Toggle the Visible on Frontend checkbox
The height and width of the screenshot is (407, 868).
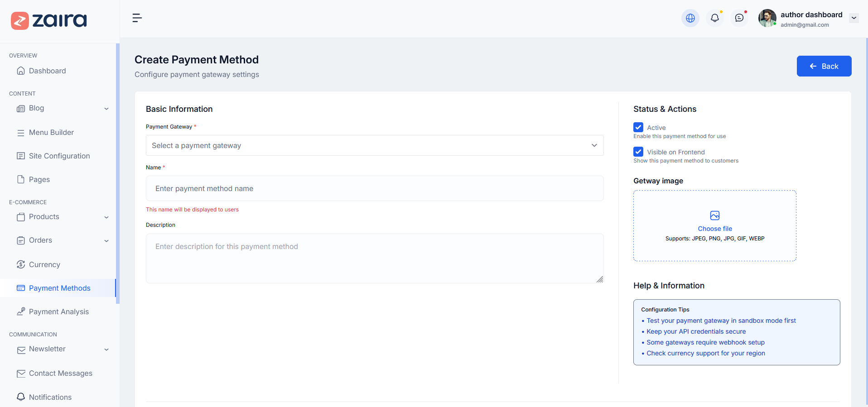(x=638, y=152)
